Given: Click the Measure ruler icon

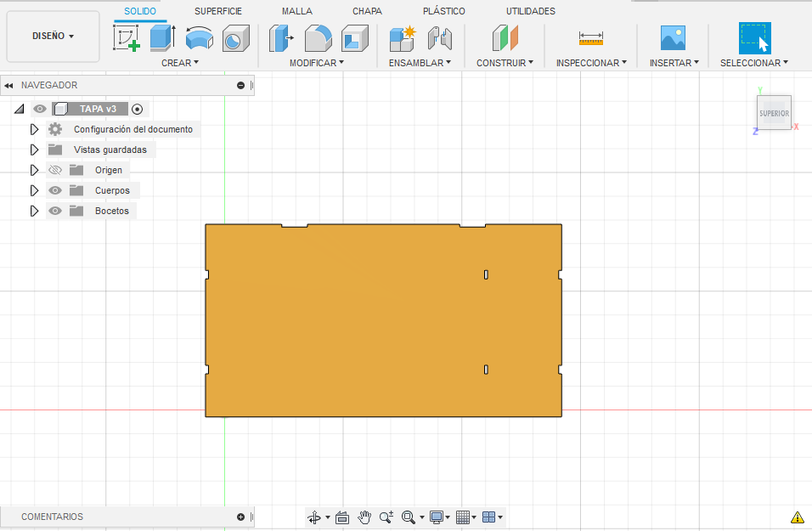Looking at the screenshot, I should tap(591, 38).
